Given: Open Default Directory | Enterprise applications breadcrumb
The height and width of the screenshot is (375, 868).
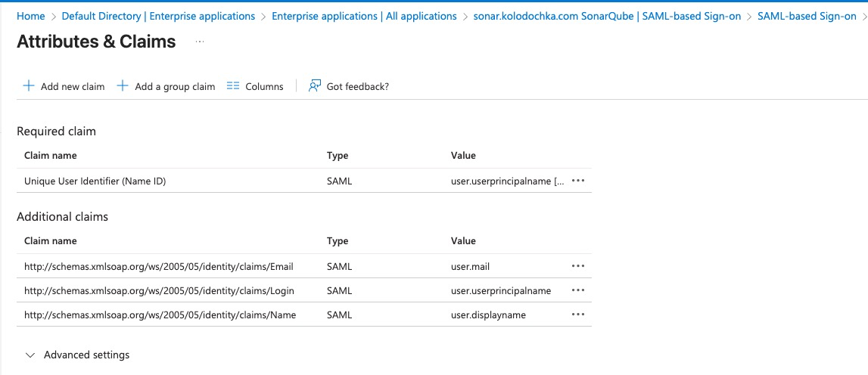Looking at the screenshot, I should [x=158, y=16].
